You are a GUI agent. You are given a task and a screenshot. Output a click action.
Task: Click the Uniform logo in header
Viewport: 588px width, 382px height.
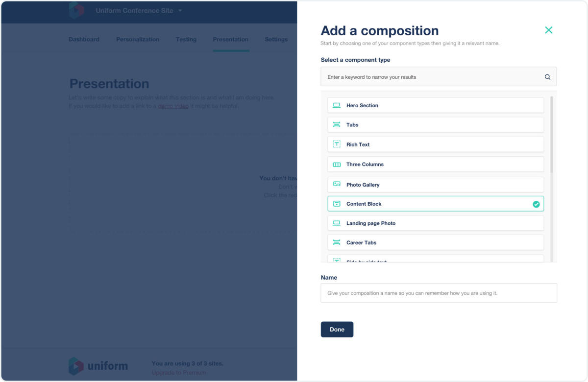(76, 10)
